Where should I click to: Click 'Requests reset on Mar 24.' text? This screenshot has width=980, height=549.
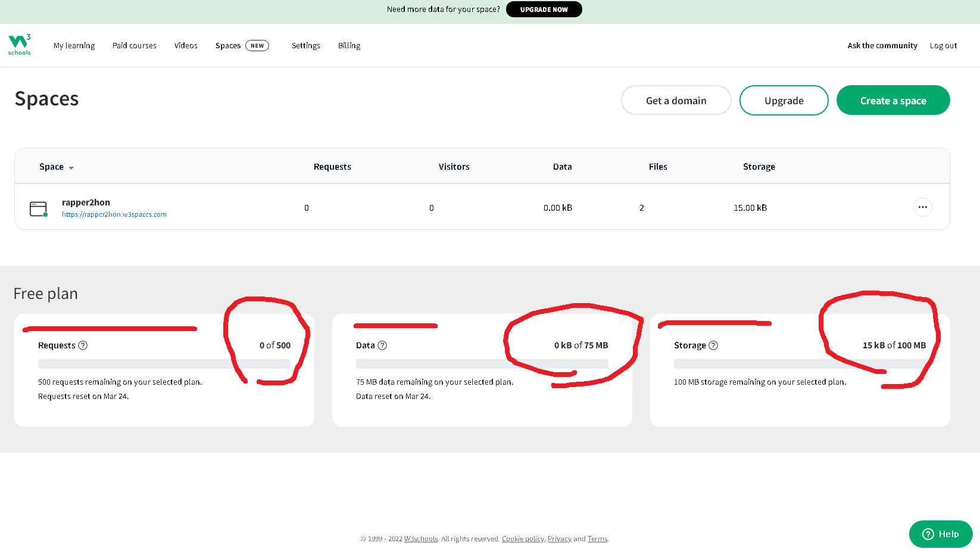coord(83,397)
